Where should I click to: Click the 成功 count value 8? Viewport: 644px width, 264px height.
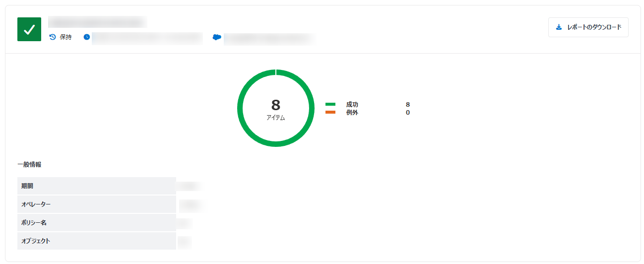[x=408, y=104]
